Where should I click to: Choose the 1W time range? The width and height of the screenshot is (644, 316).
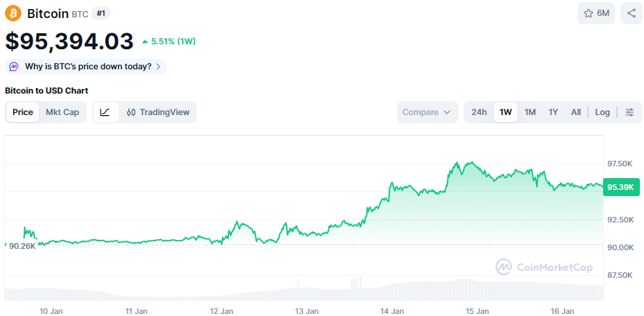(x=506, y=112)
